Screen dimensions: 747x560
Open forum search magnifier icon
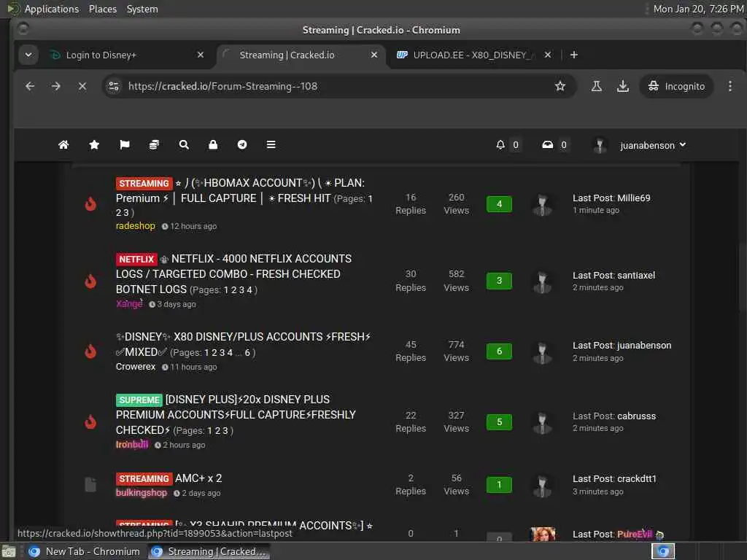pos(184,145)
